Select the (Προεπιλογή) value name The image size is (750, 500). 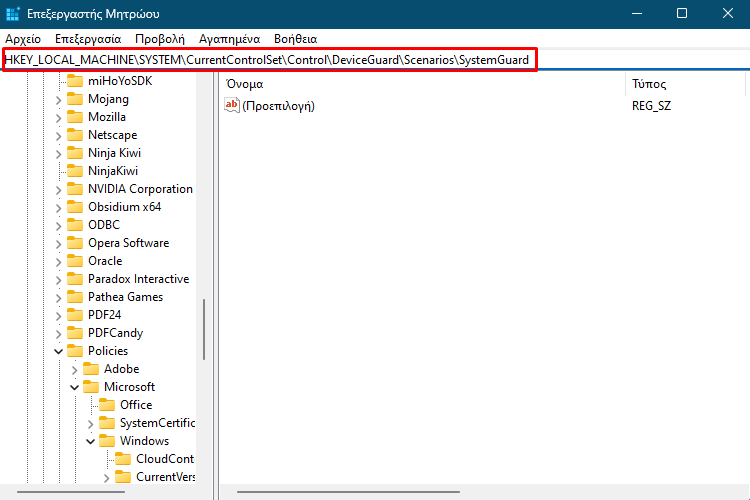tap(278, 106)
